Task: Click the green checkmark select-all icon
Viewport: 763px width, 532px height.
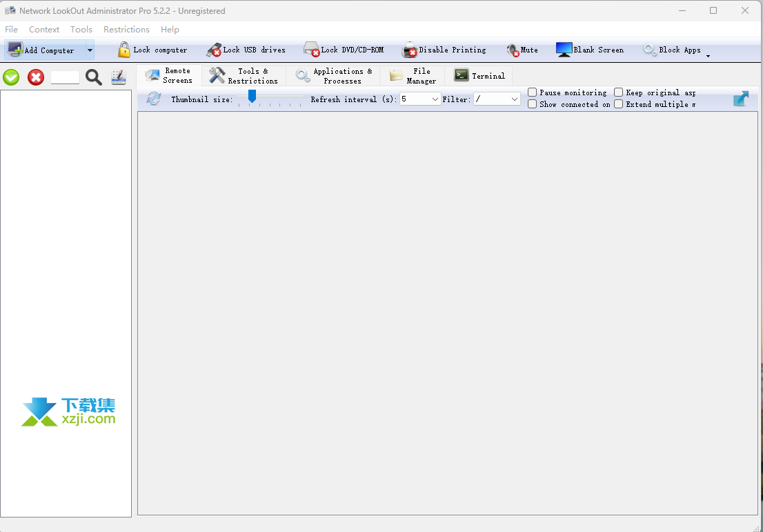Action: [11, 77]
